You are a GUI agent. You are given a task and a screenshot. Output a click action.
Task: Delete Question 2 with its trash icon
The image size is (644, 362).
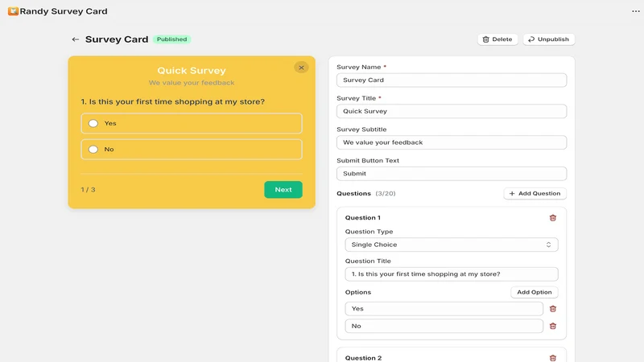[x=553, y=358]
